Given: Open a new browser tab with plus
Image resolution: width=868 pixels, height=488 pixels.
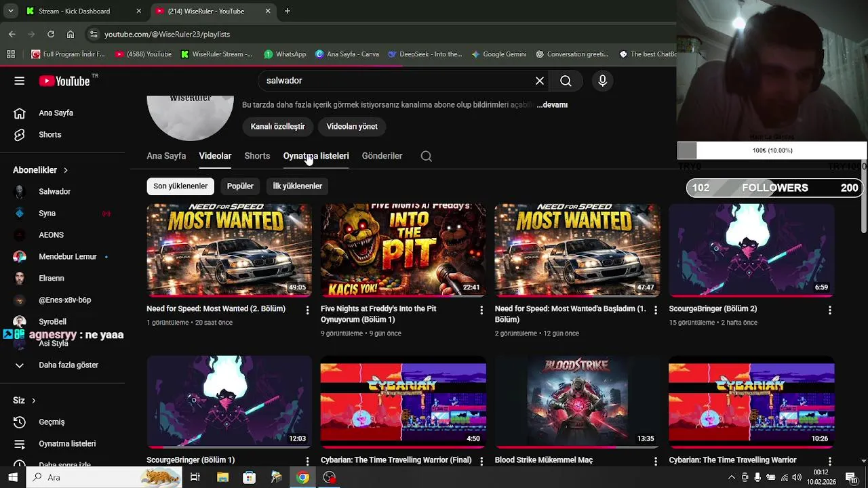Looking at the screenshot, I should 288,11.
